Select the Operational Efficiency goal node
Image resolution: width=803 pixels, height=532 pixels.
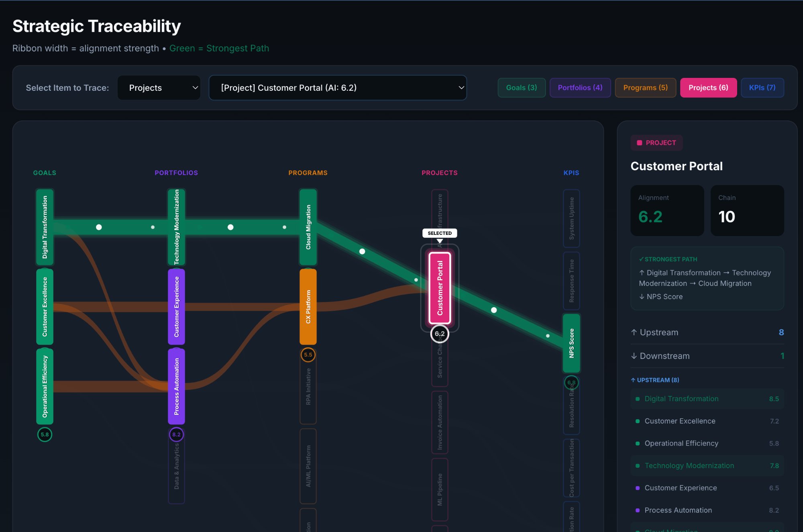[45, 385]
